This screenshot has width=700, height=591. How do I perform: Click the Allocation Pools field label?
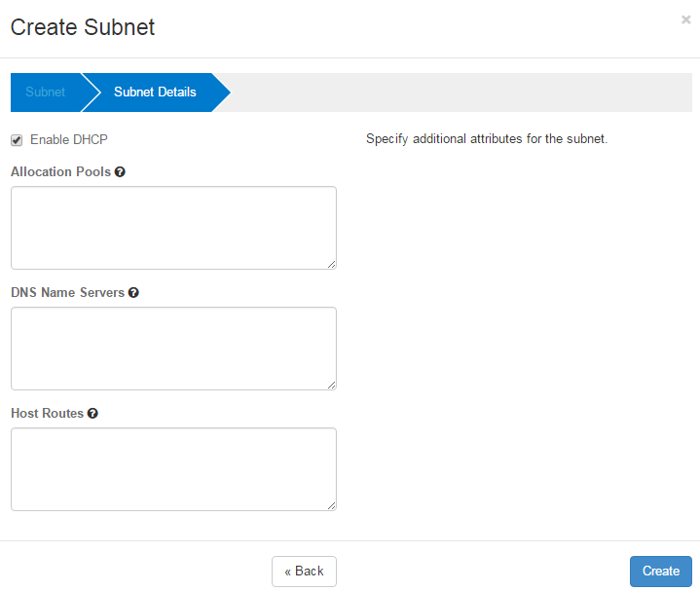point(60,172)
